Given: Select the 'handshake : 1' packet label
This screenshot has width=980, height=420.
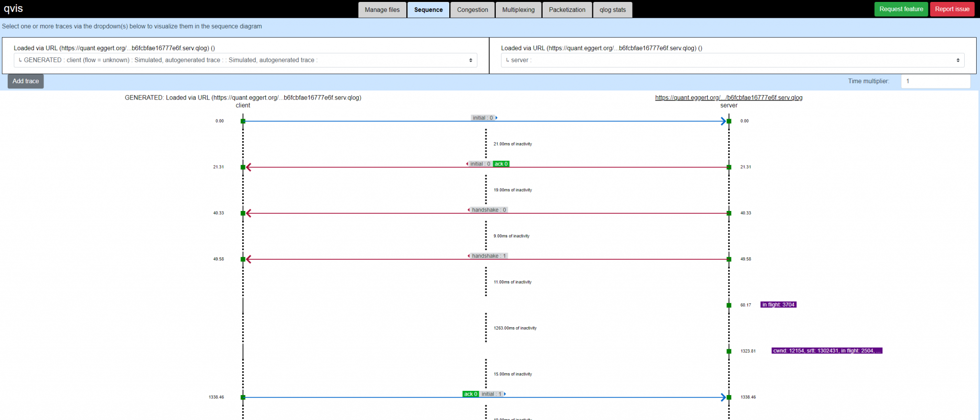Looking at the screenshot, I should click(x=489, y=256).
